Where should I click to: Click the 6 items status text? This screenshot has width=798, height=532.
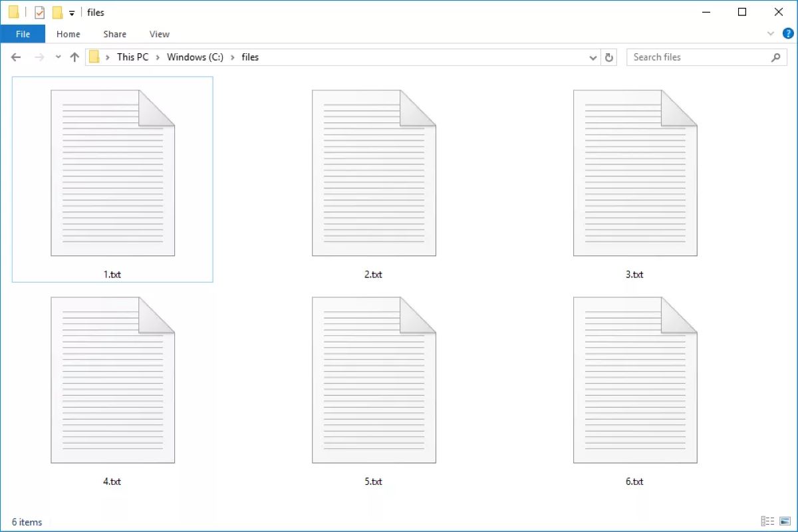tap(27, 522)
